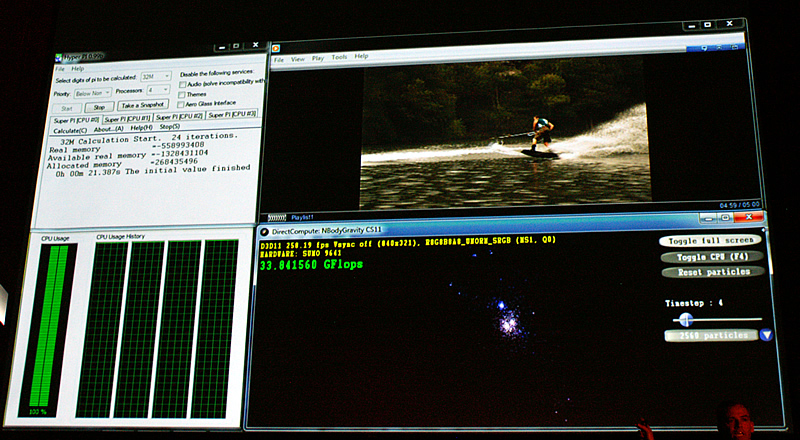The image size is (800, 440).
Task: Click the first blue media player toolbar icon
Action: 705,48
